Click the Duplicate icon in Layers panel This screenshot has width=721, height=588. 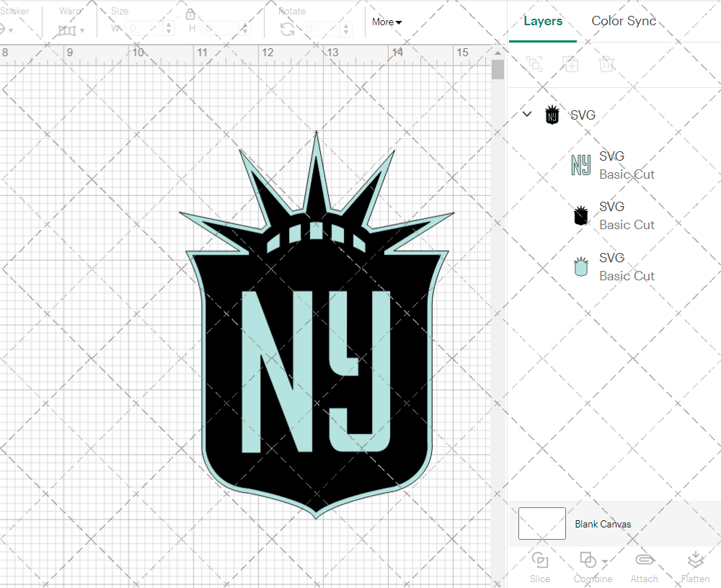pyautogui.click(x=570, y=64)
